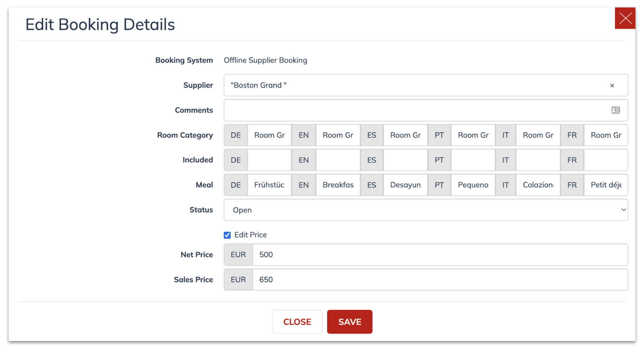The width and height of the screenshot is (644, 348).
Task: Click the PT Included input field
Action: [x=473, y=160]
